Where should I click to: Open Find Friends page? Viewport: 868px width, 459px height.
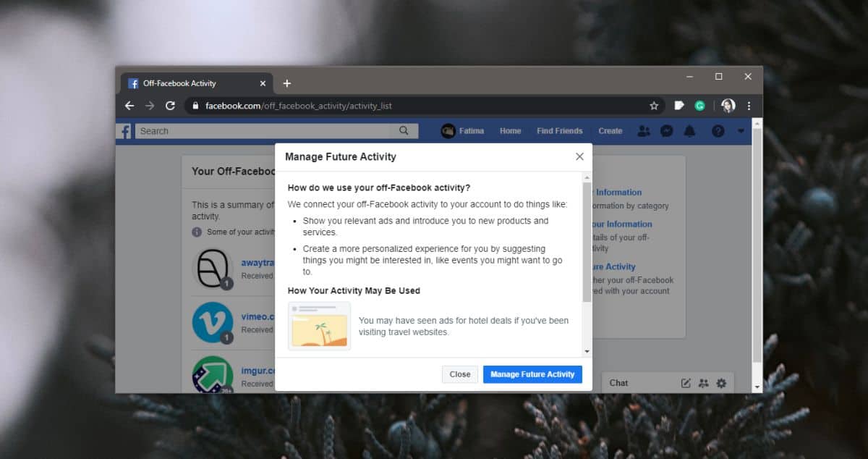click(559, 131)
